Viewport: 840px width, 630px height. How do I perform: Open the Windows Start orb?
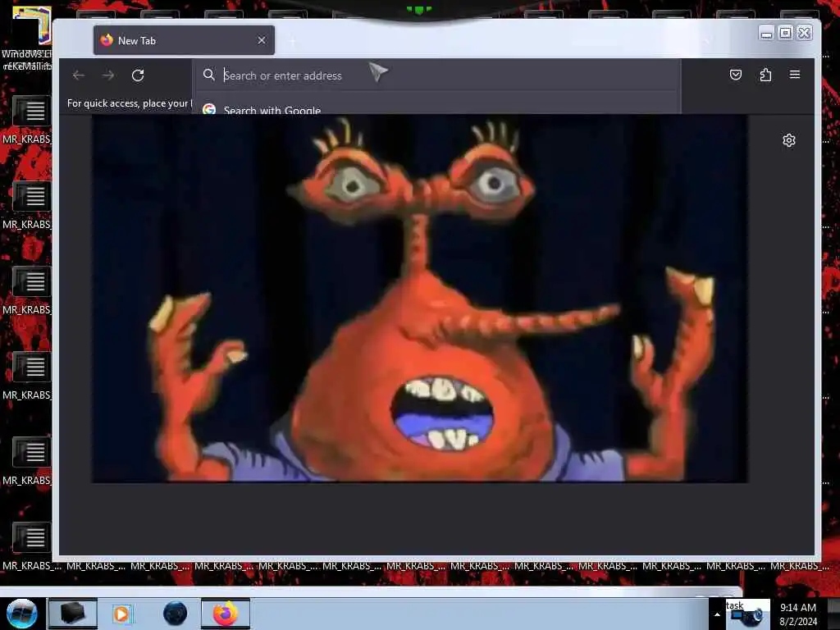coord(22,614)
